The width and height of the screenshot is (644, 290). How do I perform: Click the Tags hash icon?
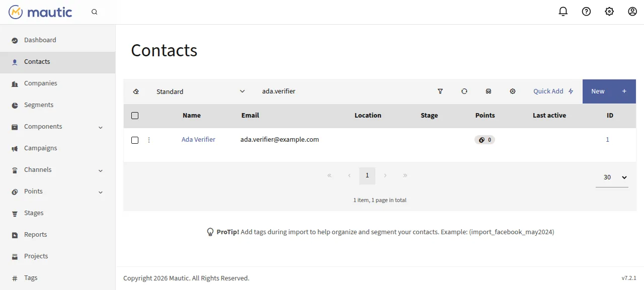(x=15, y=278)
